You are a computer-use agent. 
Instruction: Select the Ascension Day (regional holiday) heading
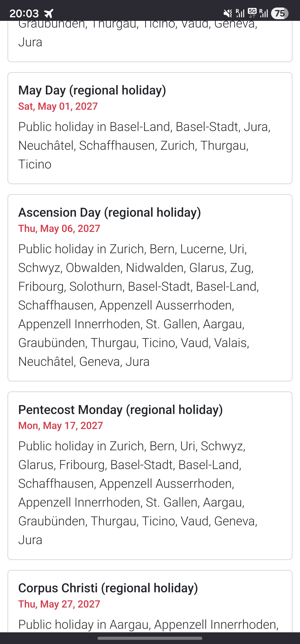[x=110, y=212]
